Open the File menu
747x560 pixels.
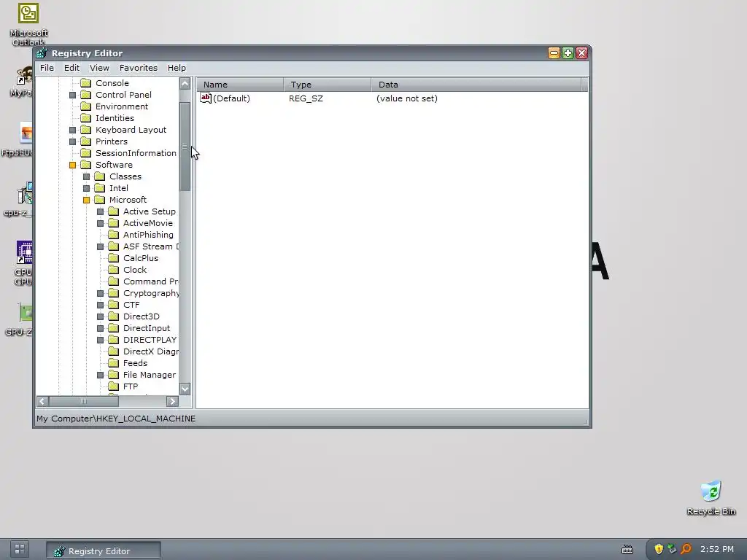pos(47,68)
